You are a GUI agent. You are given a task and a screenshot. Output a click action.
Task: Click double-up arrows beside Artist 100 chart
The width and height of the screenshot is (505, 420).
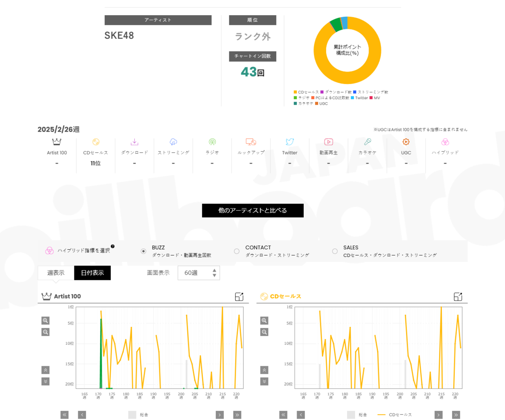45,370
